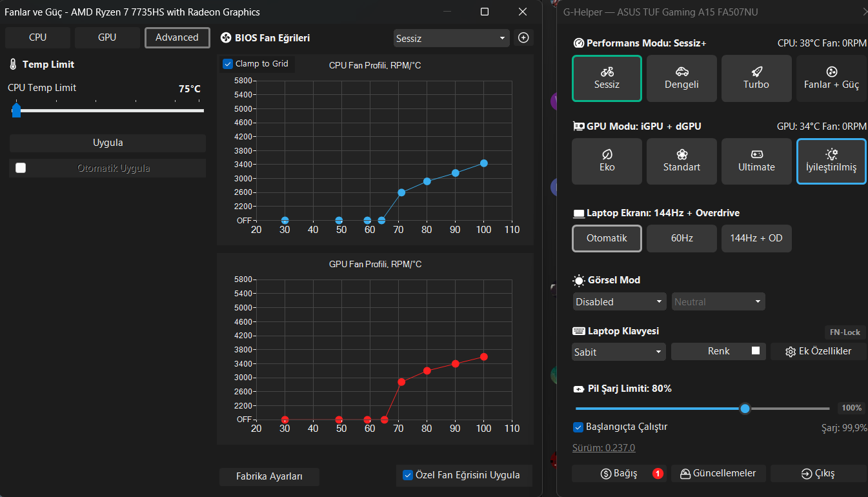Click the Fabrika Ayarları button

tap(269, 476)
